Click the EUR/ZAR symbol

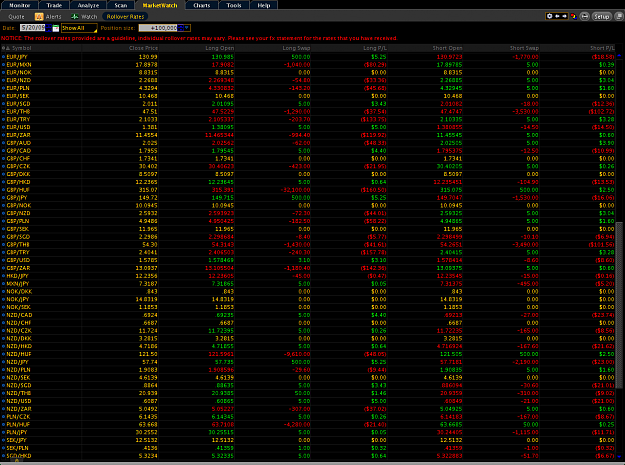(x=19, y=135)
